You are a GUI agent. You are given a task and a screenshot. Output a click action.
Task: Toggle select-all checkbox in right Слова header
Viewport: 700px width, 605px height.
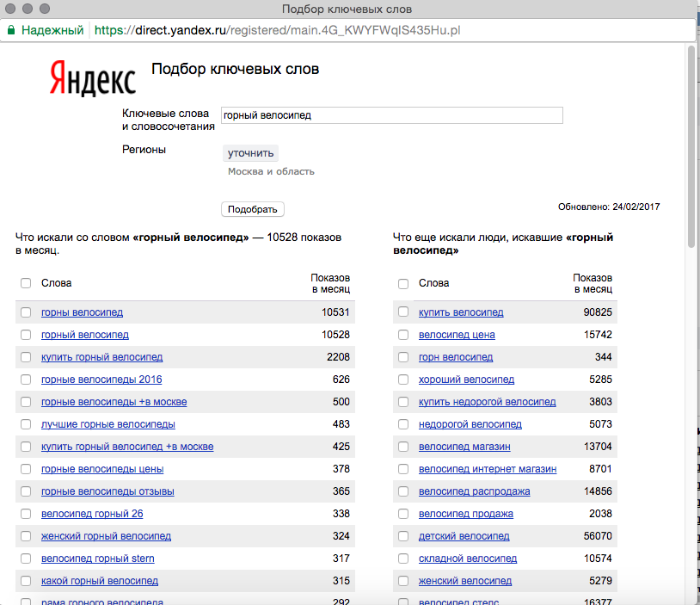click(x=403, y=284)
